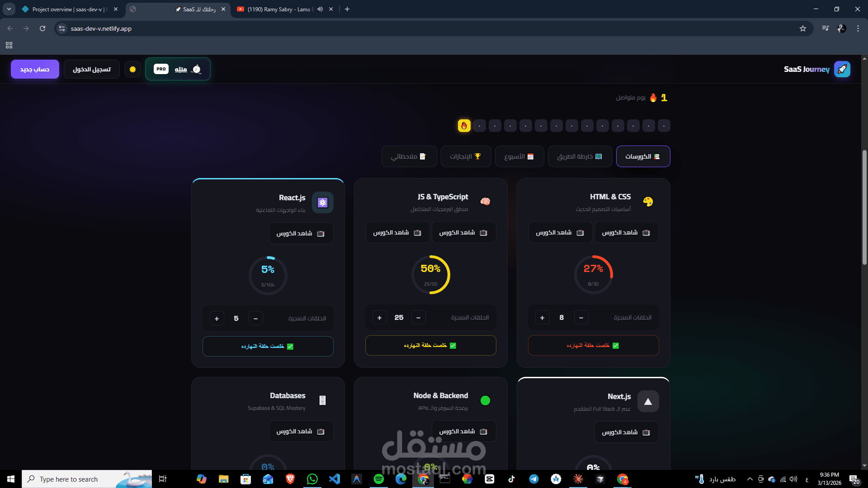Mark today's React.js episode as finished
This screenshot has width=868, height=488.
(x=268, y=346)
